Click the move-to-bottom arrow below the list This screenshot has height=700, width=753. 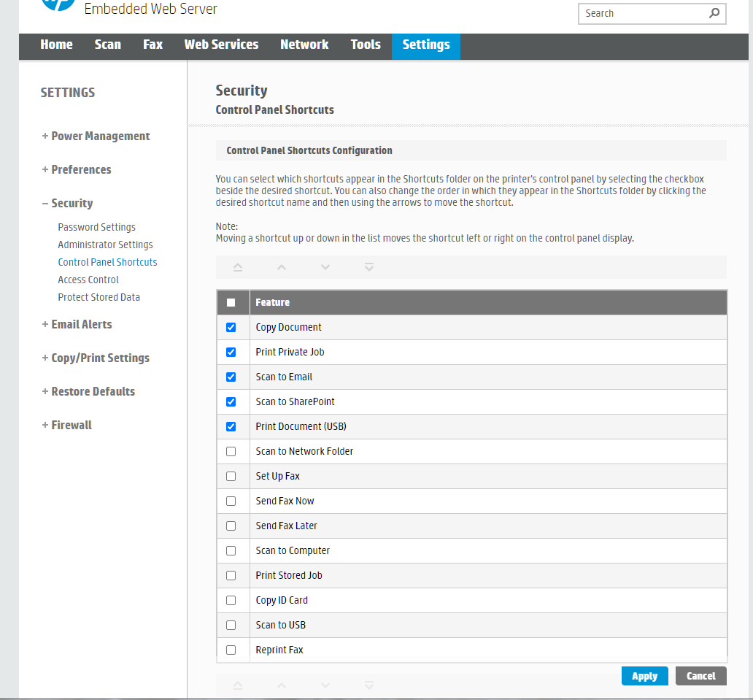368,685
